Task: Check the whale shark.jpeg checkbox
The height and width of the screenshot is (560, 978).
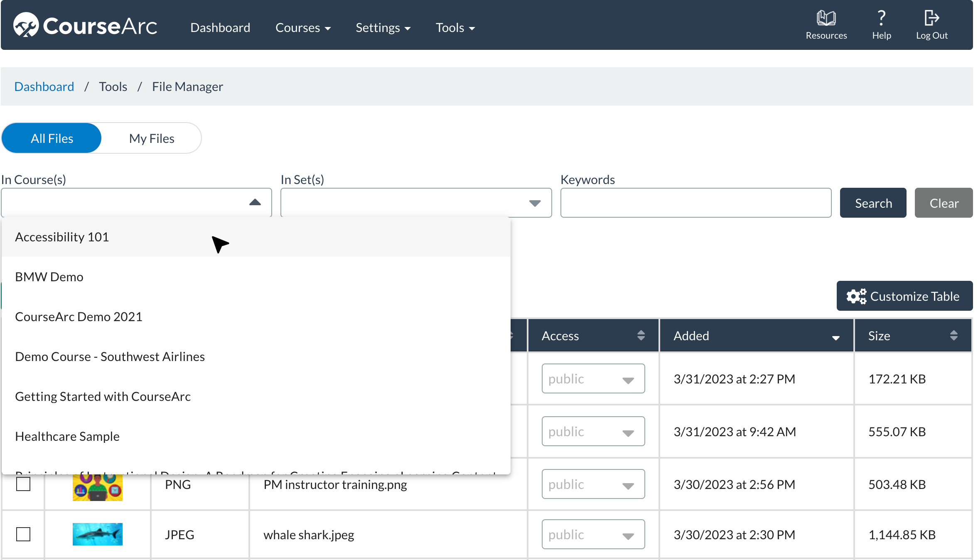Action: (x=23, y=534)
